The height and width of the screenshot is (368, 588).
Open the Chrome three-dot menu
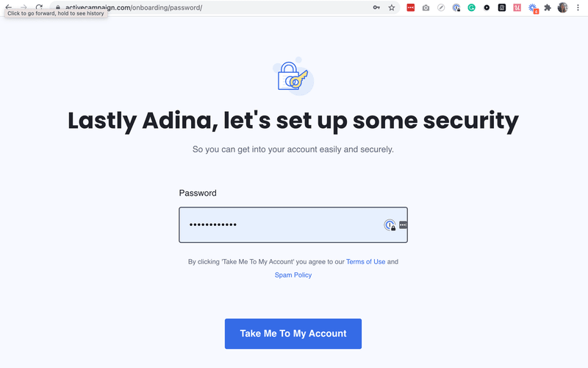coord(579,7)
